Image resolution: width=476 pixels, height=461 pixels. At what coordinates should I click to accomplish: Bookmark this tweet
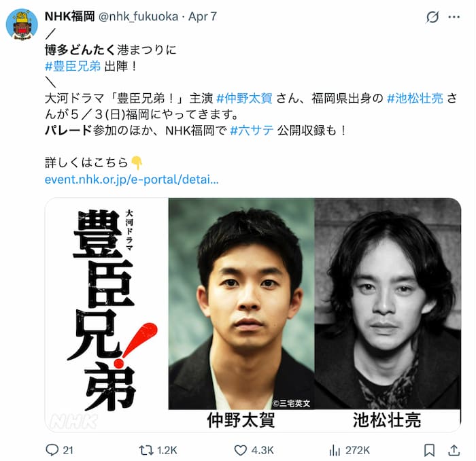[429, 450]
